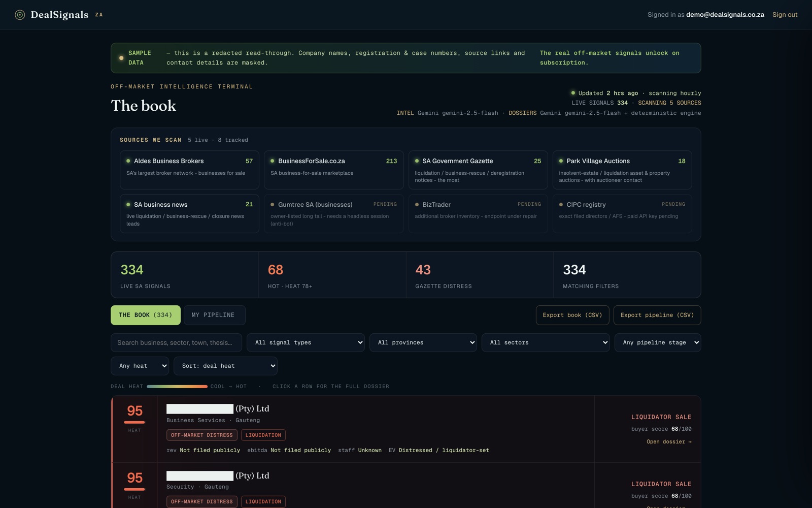Switch to THE BOOK (334) tab

pyautogui.click(x=146, y=315)
